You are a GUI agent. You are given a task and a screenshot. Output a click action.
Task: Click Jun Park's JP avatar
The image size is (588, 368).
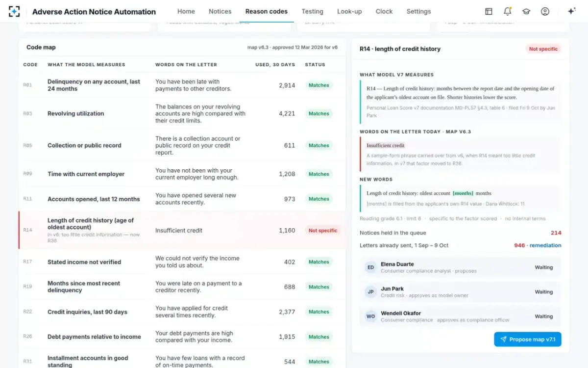click(371, 292)
